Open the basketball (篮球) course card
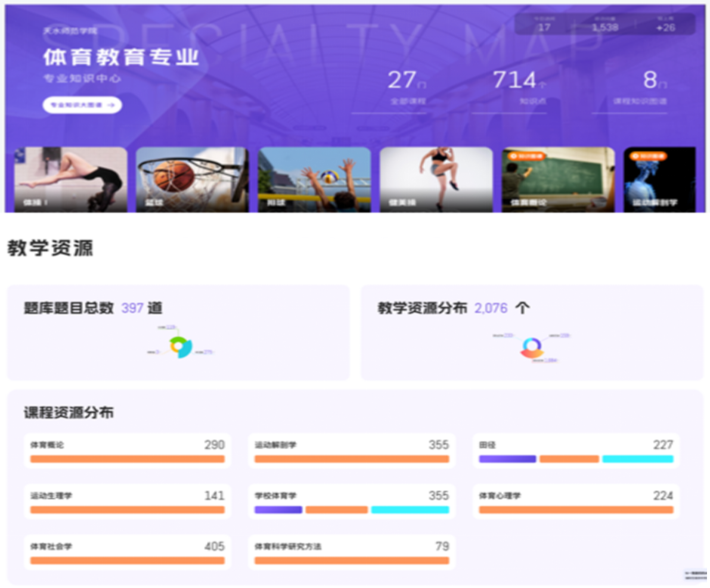 (191, 179)
